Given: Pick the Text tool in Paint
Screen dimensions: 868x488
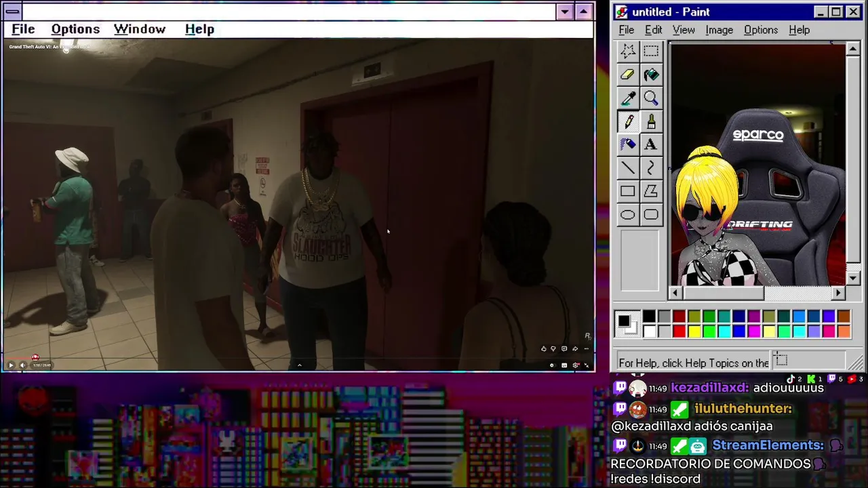Looking at the screenshot, I should point(651,144).
